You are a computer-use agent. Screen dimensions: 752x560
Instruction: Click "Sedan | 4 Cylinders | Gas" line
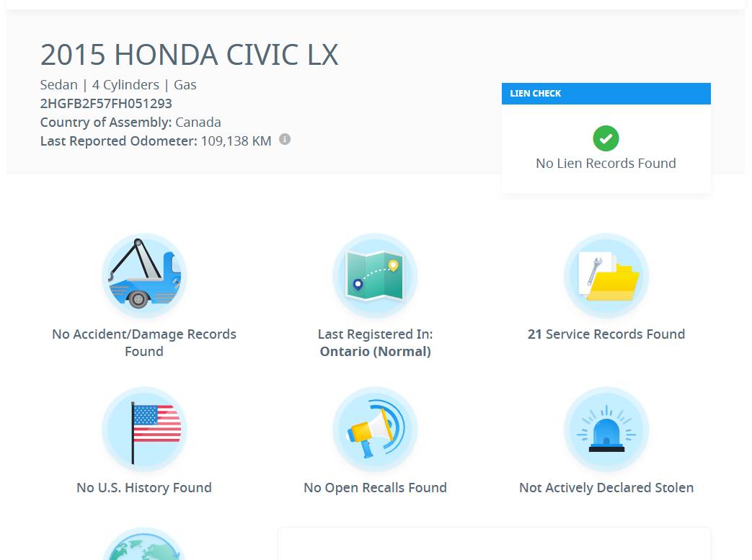click(x=118, y=85)
